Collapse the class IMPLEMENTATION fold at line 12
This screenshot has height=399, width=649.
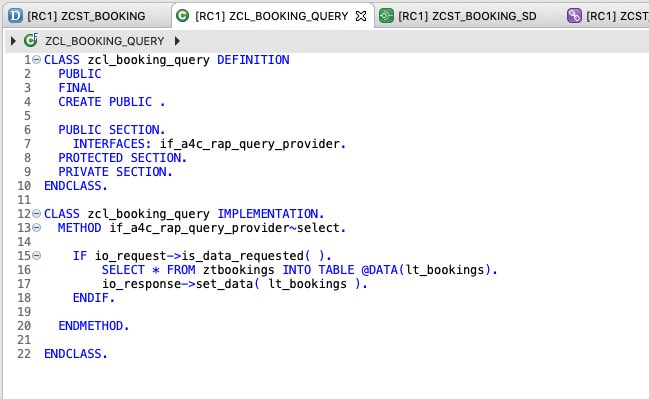click(36, 214)
